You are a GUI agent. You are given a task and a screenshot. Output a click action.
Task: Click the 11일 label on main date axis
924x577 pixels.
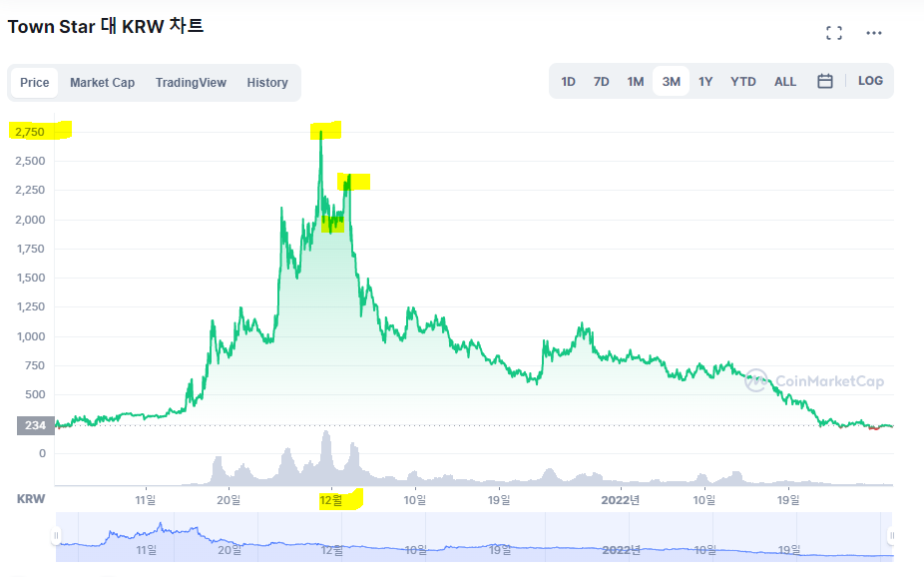point(145,500)
